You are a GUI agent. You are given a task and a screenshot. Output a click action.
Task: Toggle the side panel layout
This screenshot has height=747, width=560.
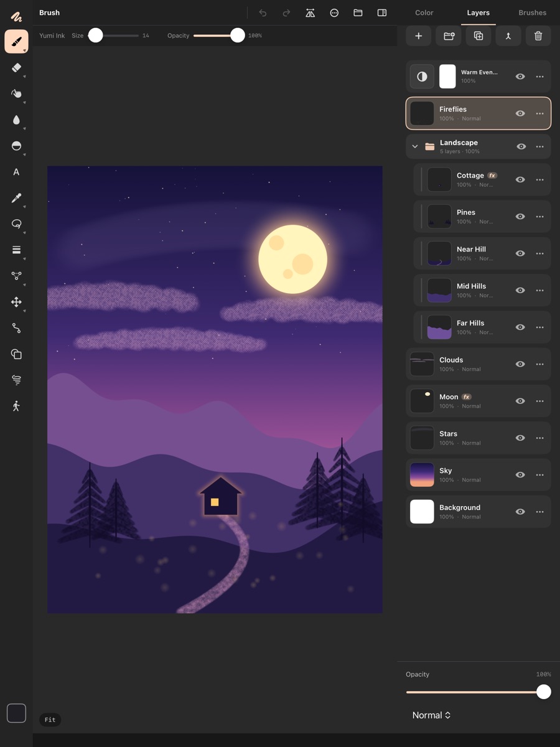[382, 12]
